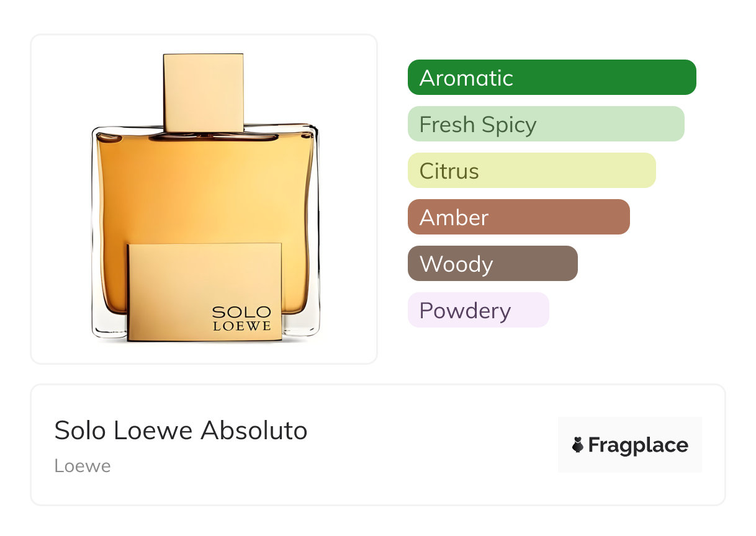Choose the Citrus accord bar
Image resolution: width=756 pixels, height=536 pixels.
coord(531,171)
